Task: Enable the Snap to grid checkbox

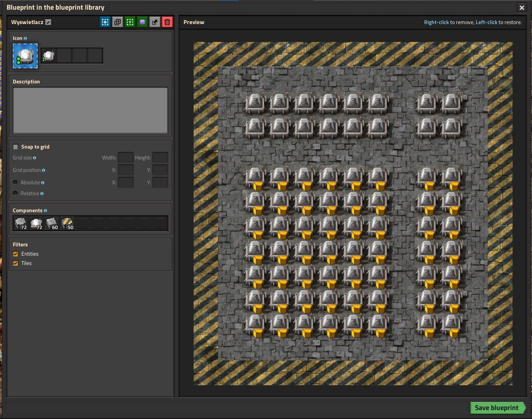Action: click(16, 147)
